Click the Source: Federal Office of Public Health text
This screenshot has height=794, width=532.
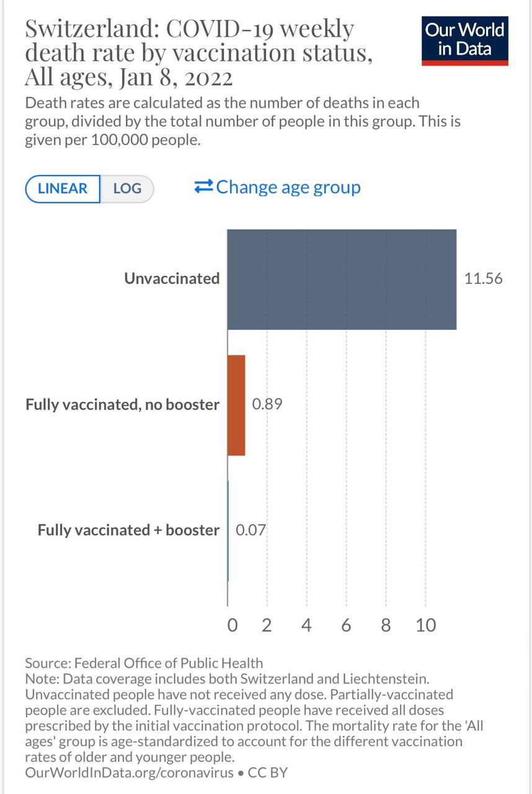pos(144,662)
